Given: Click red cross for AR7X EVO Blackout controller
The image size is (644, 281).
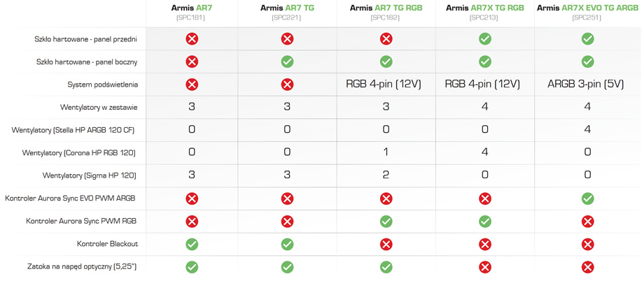Looking at the screenshot, I should coord(588,245).
